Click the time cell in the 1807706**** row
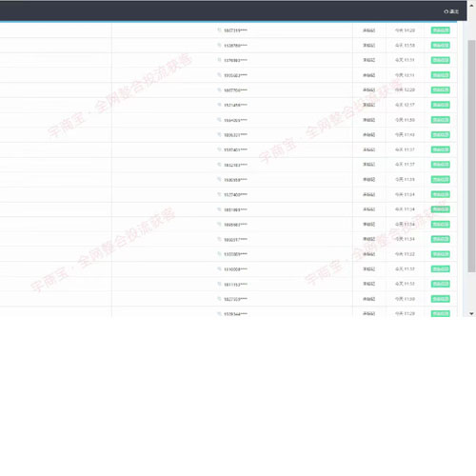This screenshot has width=476, height=476. (x=405, y=89)
